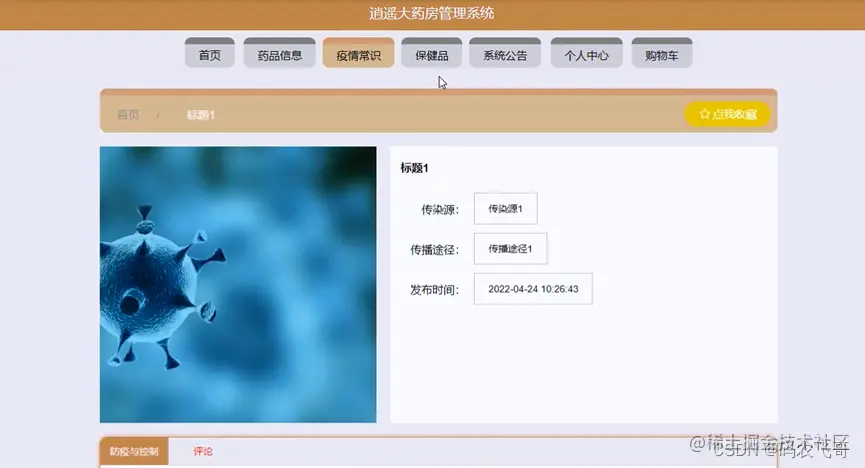Screen dimensions: 865x468
Task: Click the 传播途径1 value box
Action: 510,249
